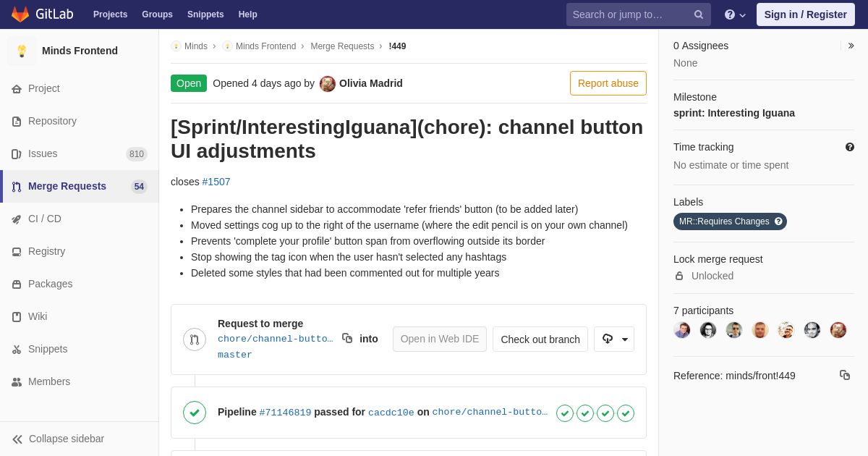Collapse the right sidebar with double arrow
The height and width of the screenshot is (456, 868).
point(851,46)
